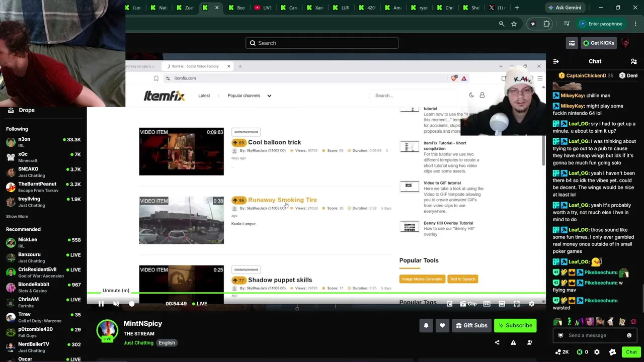Screen dimensions: 644x362
Task: Unmute the stream audio speaker icon
Action: (x=116, y=304)
